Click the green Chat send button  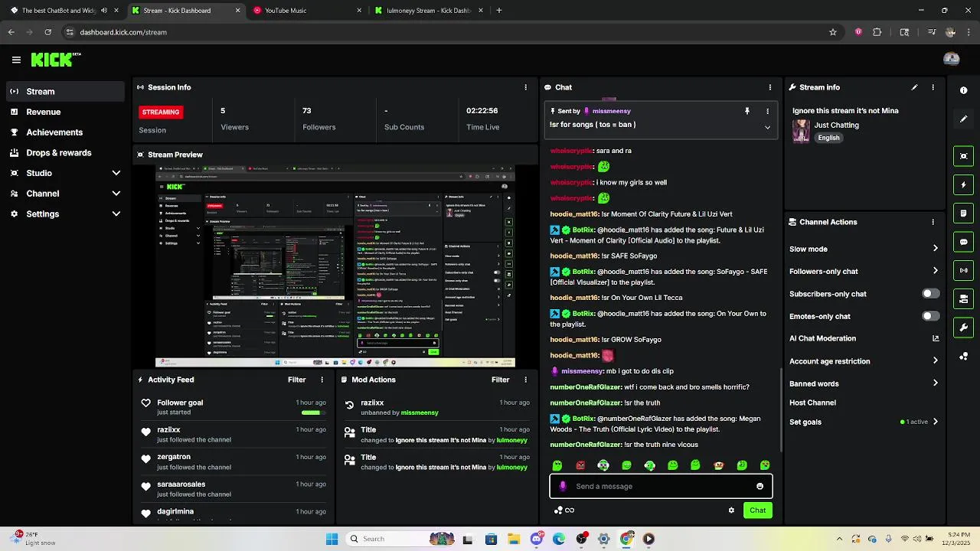click(757, 510)
